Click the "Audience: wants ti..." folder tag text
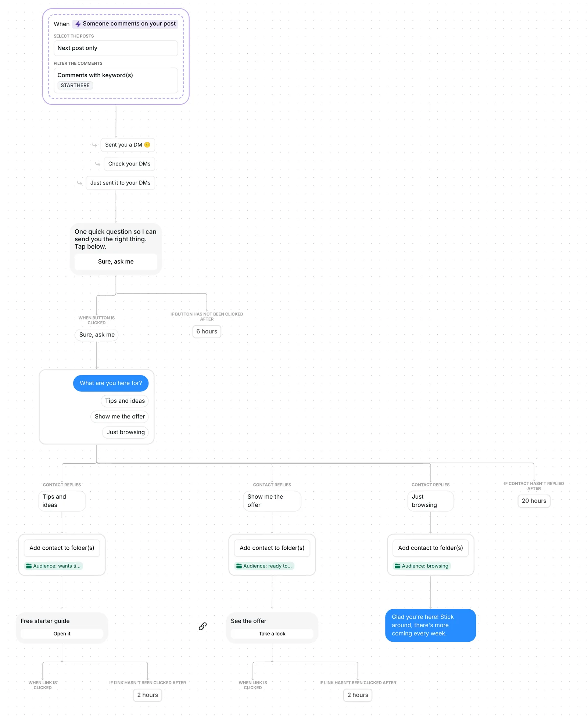This screenshot has width=588, height=720. pyautogui.click(x=57, y=566)
